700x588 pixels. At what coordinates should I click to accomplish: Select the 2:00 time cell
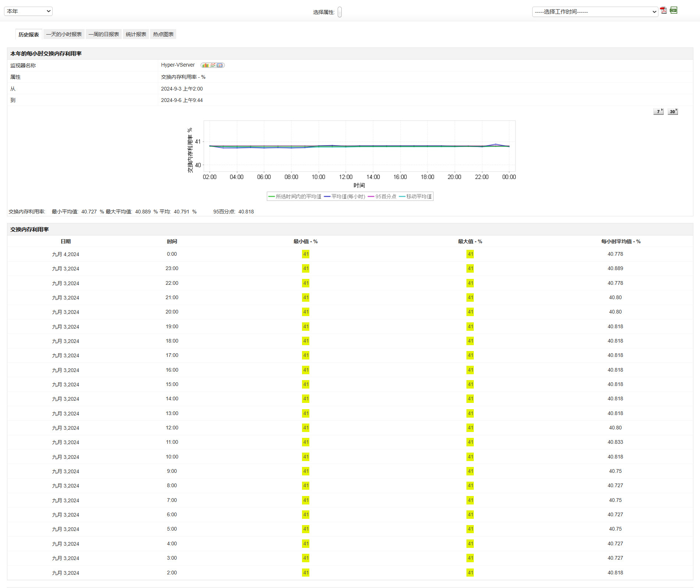click(x=172, y=573)
